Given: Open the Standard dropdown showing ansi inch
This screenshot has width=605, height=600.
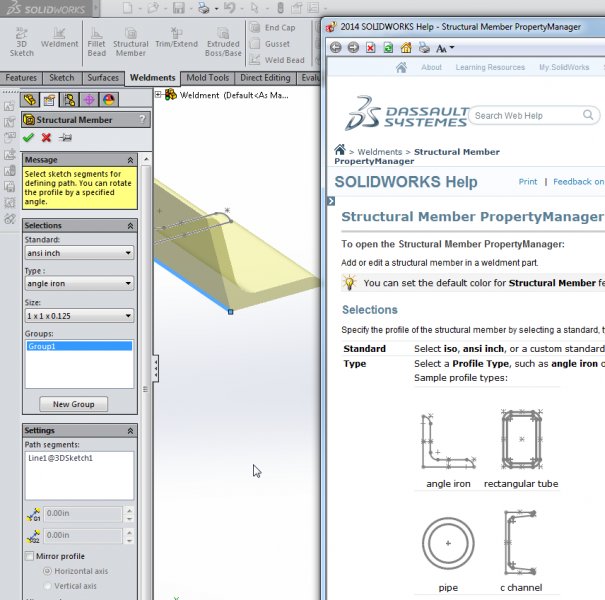Looking at the screenshot, I should click(x=79, y=253).
